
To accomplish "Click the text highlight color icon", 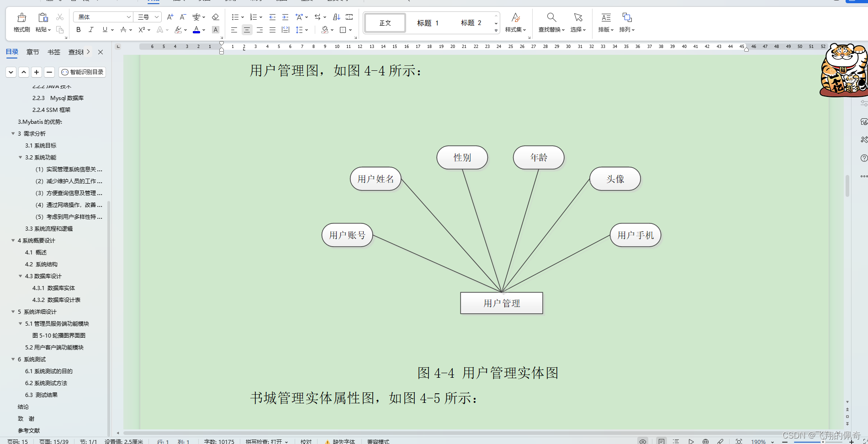I will (178, 30).
